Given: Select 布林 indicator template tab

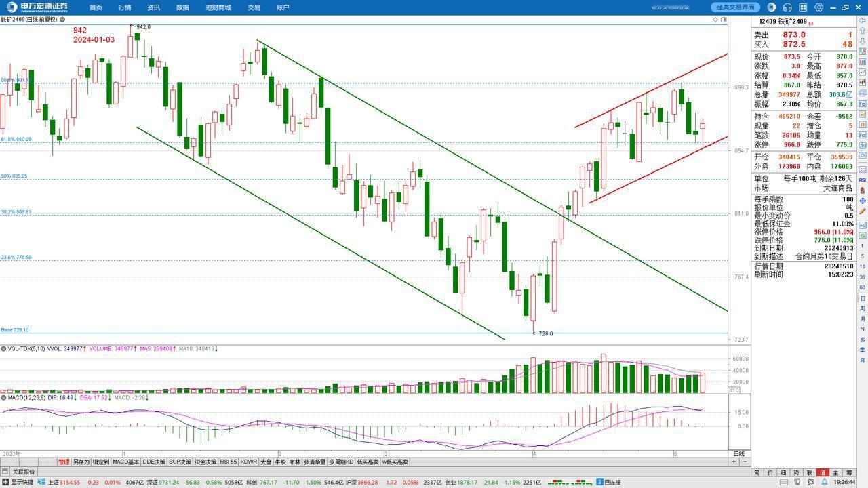Looking at the screenshot, I should coord(294,462).
